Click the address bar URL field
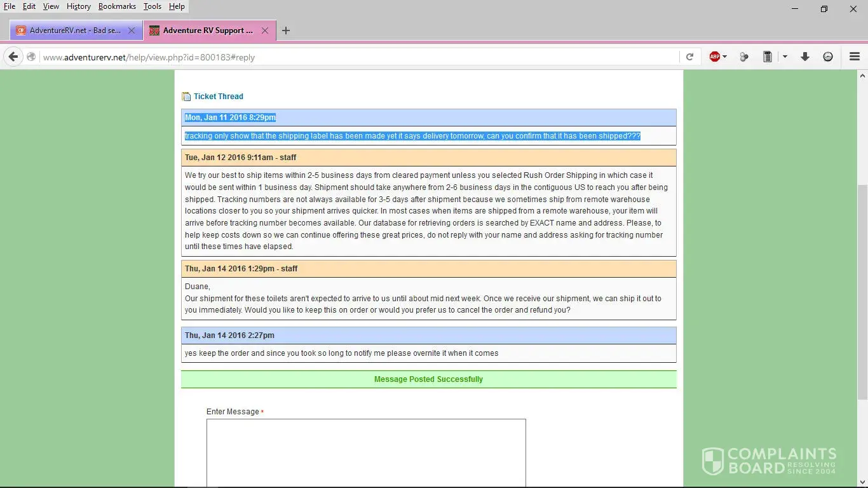 pyautogui.click(x=356, y=57)
